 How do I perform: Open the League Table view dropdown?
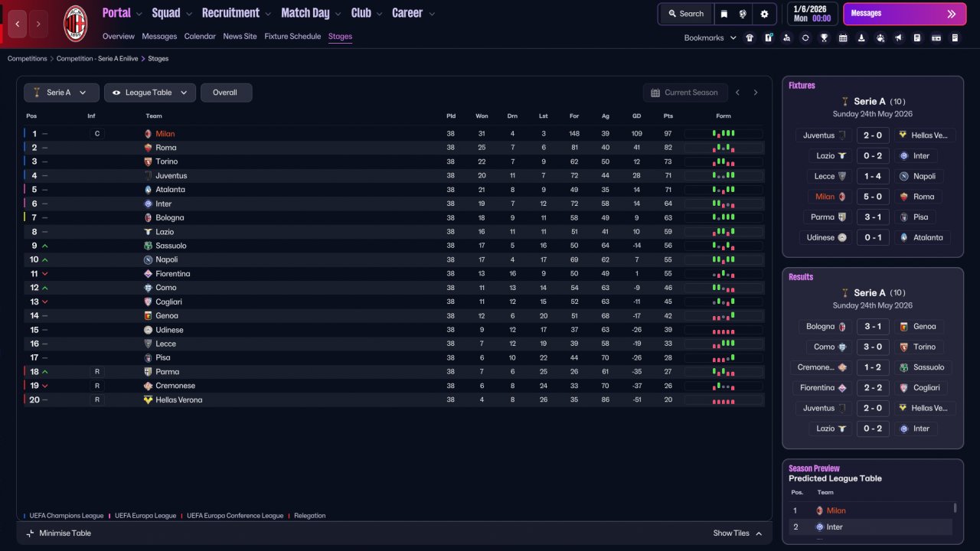[x=150, y=93]
